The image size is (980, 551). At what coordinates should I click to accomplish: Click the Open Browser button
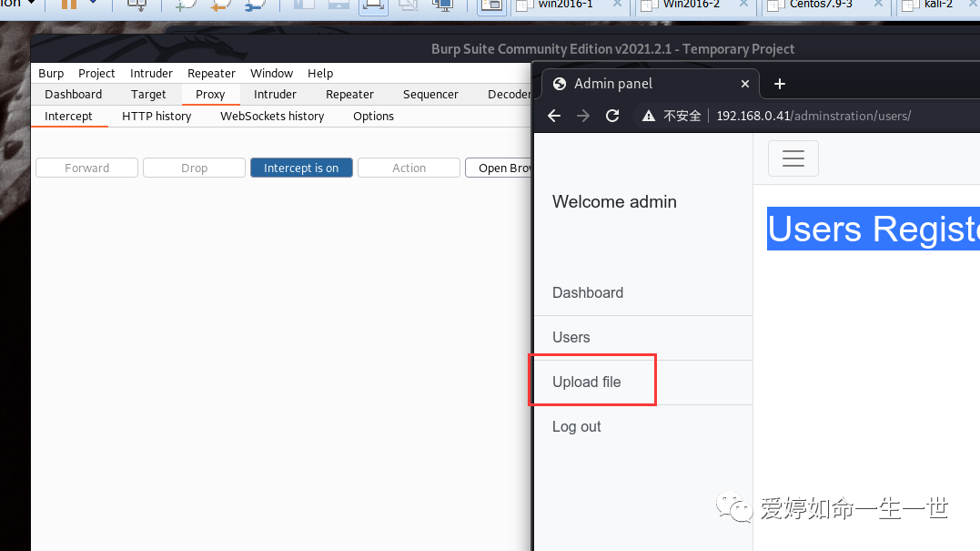(x=499, y=168)
